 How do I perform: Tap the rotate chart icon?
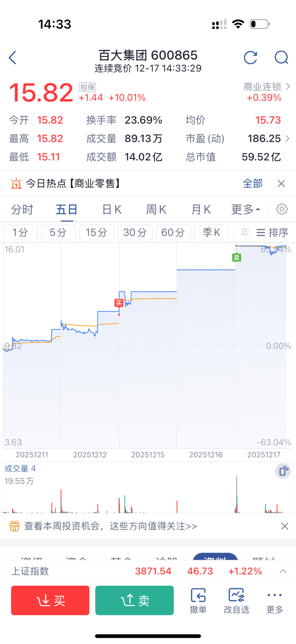(283, 471)
